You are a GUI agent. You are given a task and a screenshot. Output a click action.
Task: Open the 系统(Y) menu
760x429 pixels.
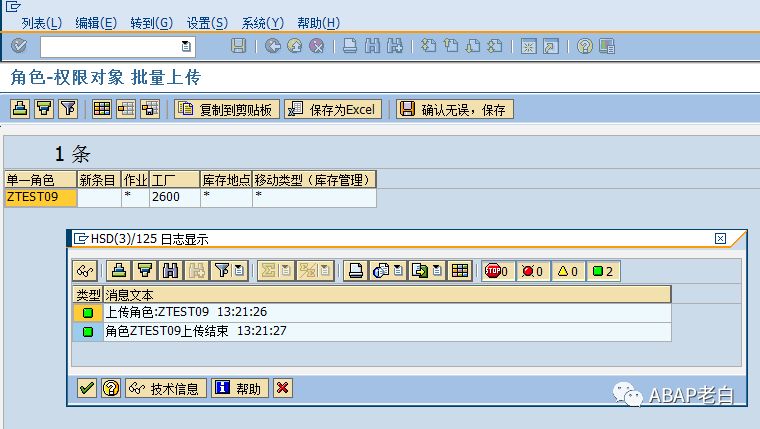click(x=262, y=23)
